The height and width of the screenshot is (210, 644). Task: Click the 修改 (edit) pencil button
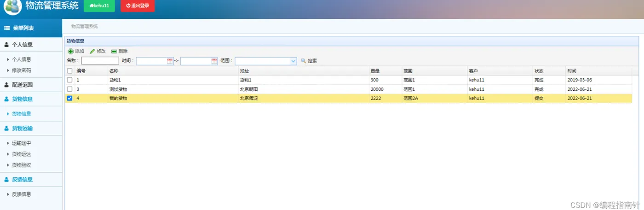98,51
